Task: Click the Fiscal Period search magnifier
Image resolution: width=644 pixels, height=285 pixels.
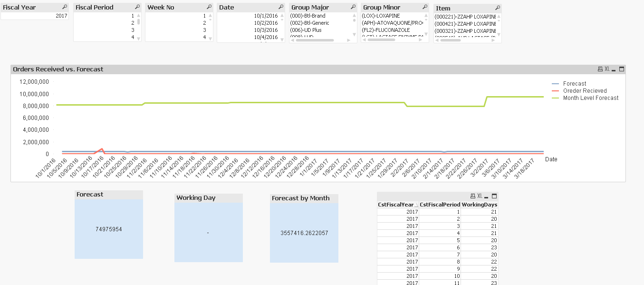Action: pos(137,8)
